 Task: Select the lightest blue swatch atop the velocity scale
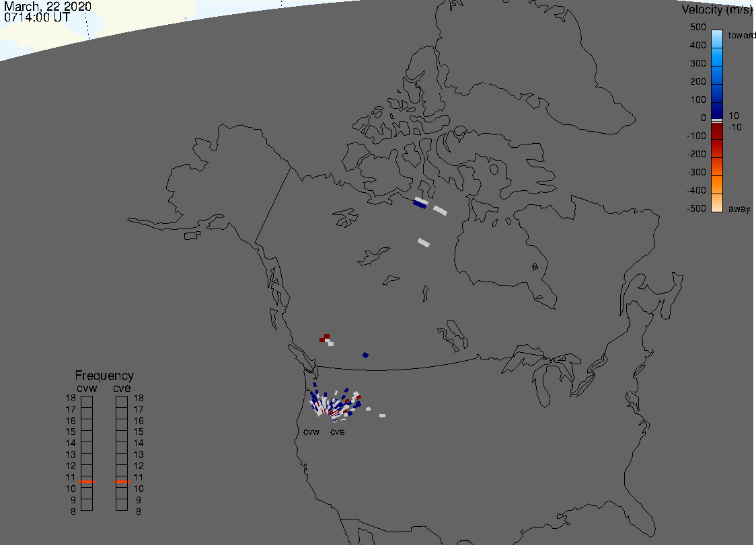tap(717, 39)
